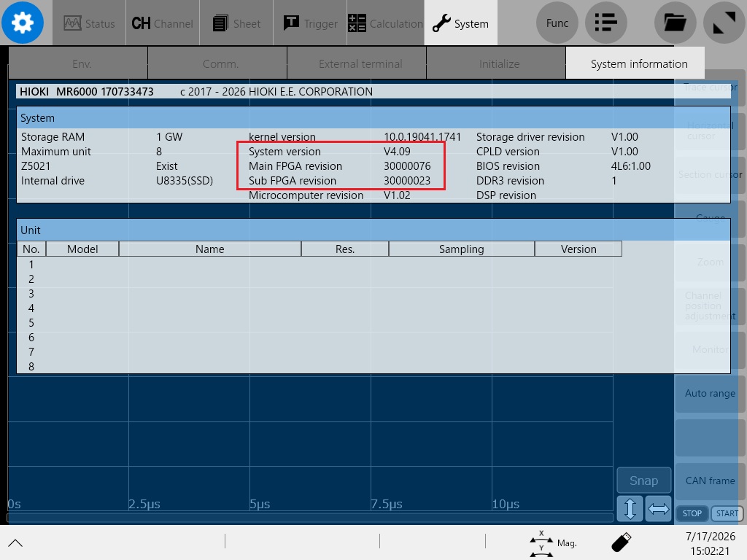The height and width of the screenshot is (560, 747).
Task: Click the horizontal double-arrow zoom icon
Action: point(659,508)
